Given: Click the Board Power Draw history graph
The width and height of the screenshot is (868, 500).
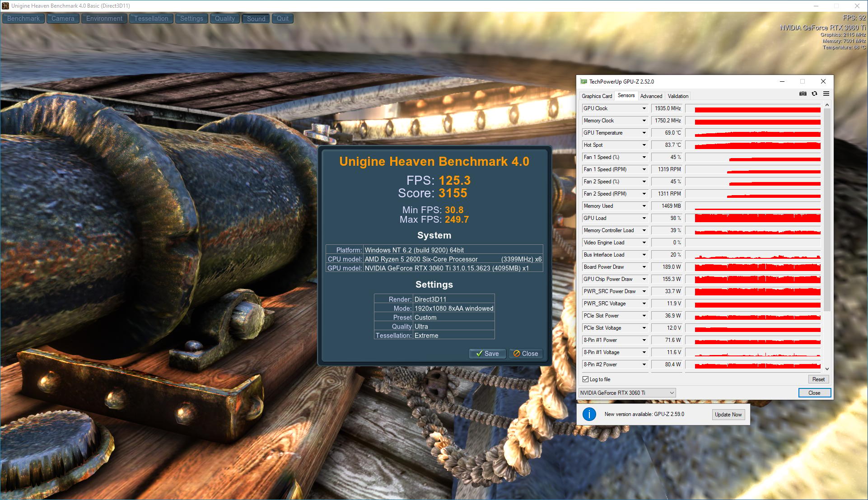Looking at the screenshot, I should pos(753,267).
